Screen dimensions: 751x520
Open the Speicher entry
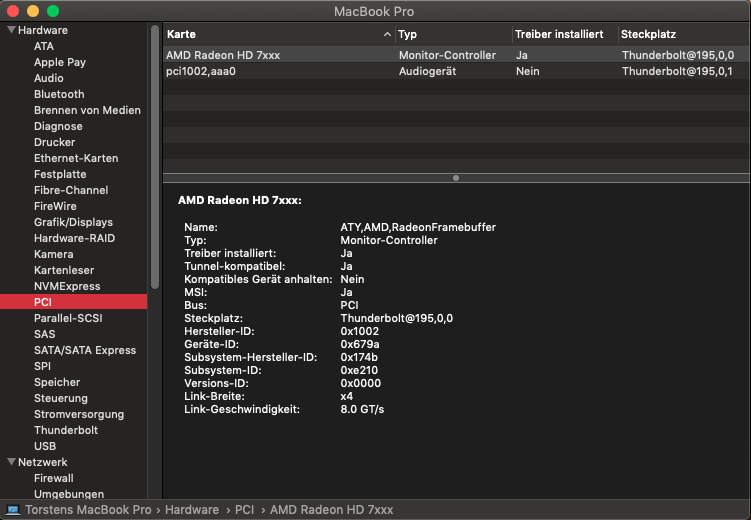pyautogui.click(x=57, y=382)
